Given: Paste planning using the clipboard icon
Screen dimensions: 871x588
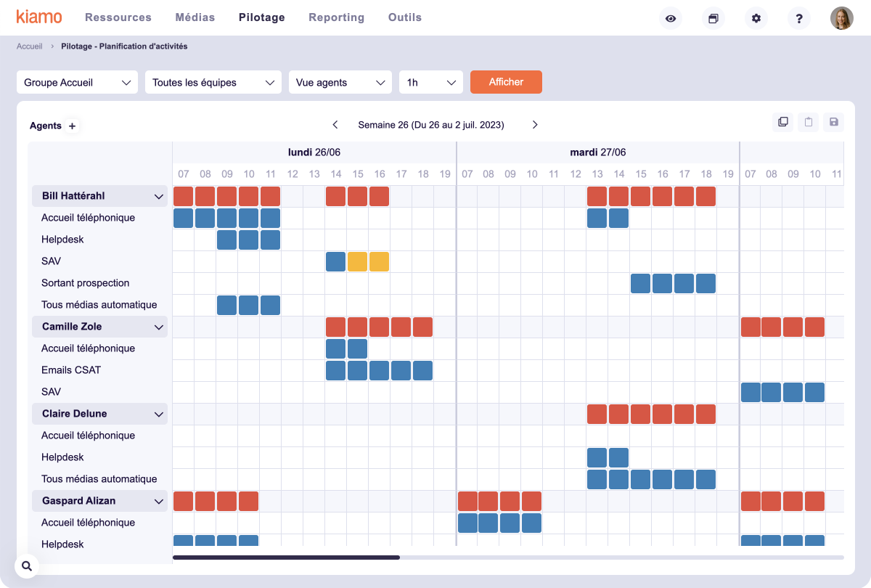Looking at the screenshot, I should (808, 122).
